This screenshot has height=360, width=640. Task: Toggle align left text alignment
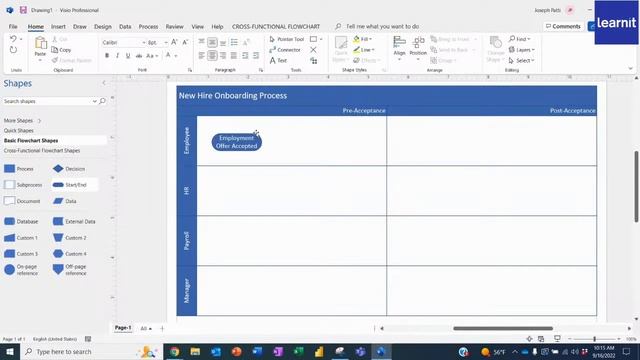point(202,55)
